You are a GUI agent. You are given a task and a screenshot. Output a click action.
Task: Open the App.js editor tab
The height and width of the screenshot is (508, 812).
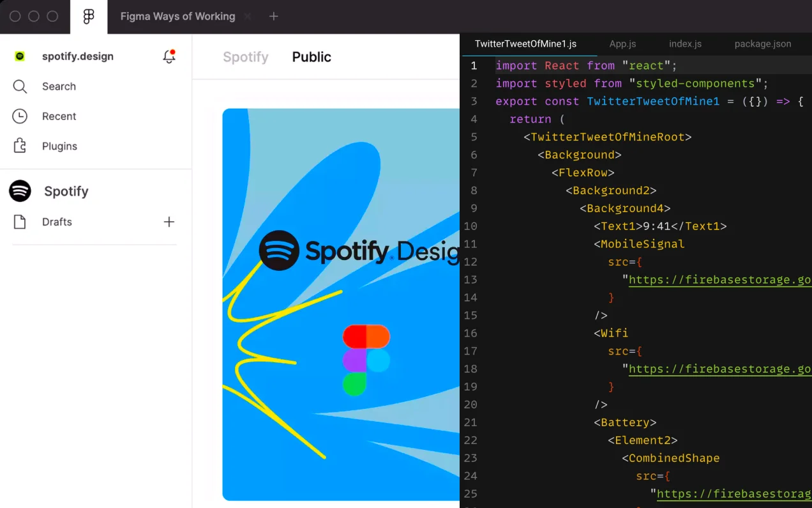(x=622, y=44)
